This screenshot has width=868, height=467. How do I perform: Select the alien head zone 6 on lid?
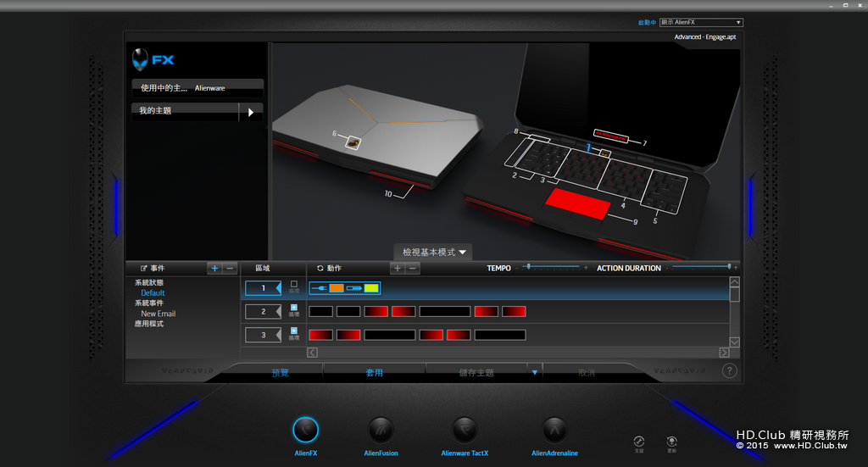pyautogui.click(x=353, y=142)
